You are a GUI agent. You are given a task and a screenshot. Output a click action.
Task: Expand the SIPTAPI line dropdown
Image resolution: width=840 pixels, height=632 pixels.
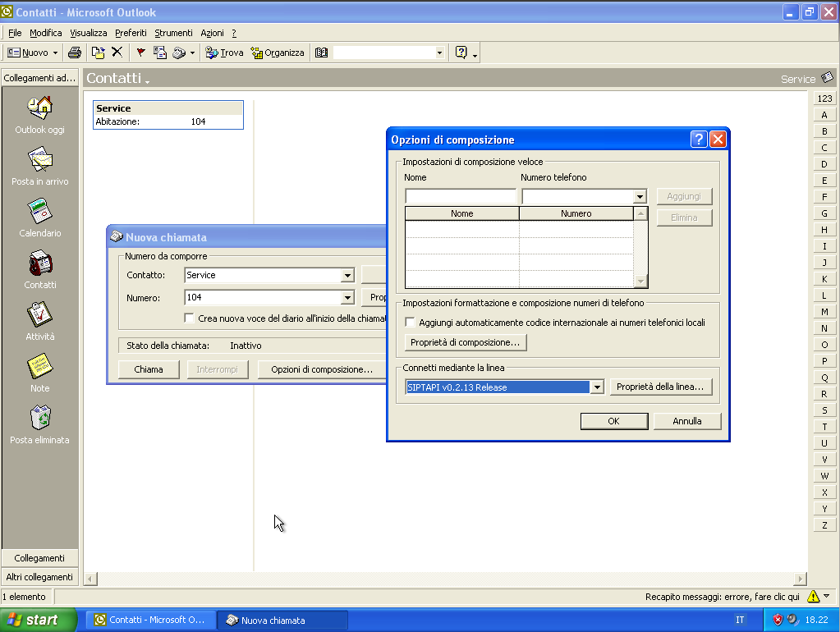(597, 387)
